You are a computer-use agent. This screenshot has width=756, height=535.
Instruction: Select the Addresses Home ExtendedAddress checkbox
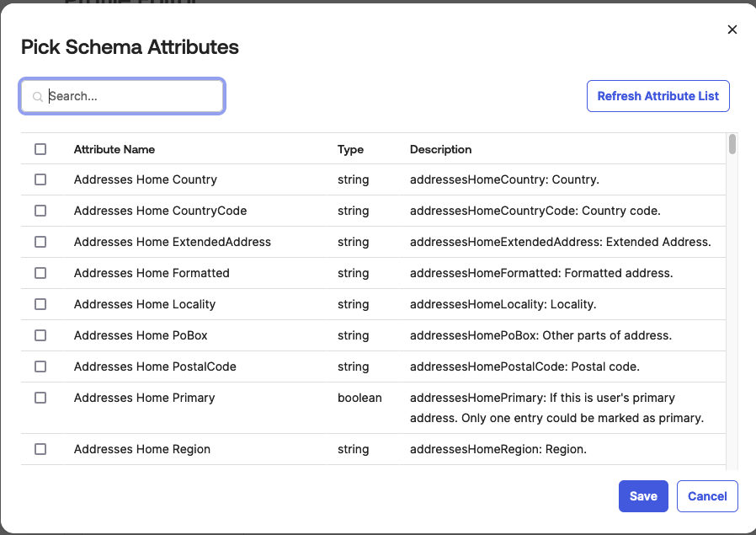pyautogui.click(x=40, y=242)
